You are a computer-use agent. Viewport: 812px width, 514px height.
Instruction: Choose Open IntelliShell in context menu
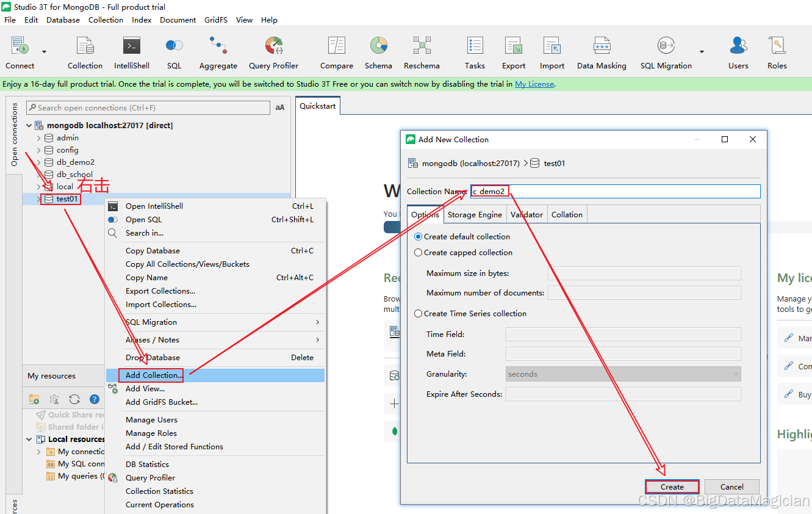click(215, 206)
